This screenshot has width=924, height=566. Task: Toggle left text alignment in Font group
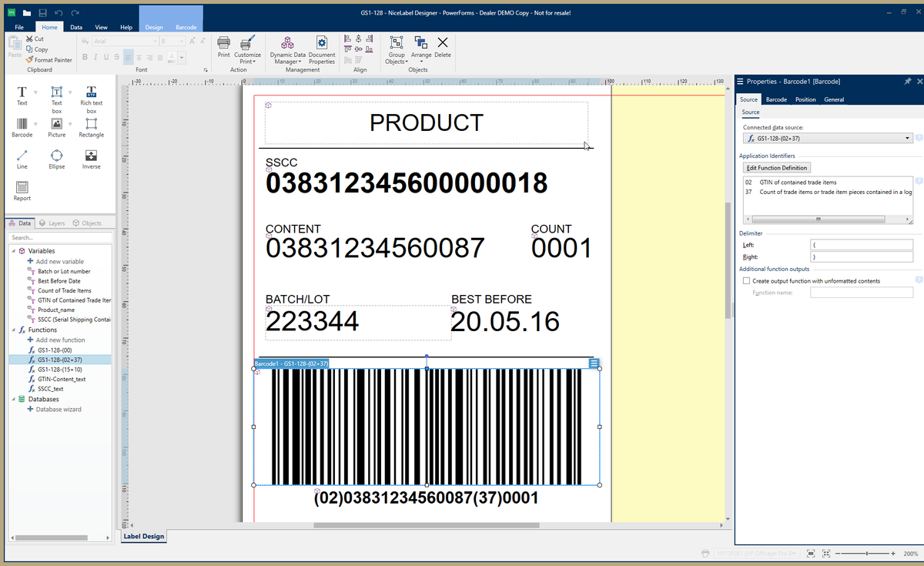(129, 57)
